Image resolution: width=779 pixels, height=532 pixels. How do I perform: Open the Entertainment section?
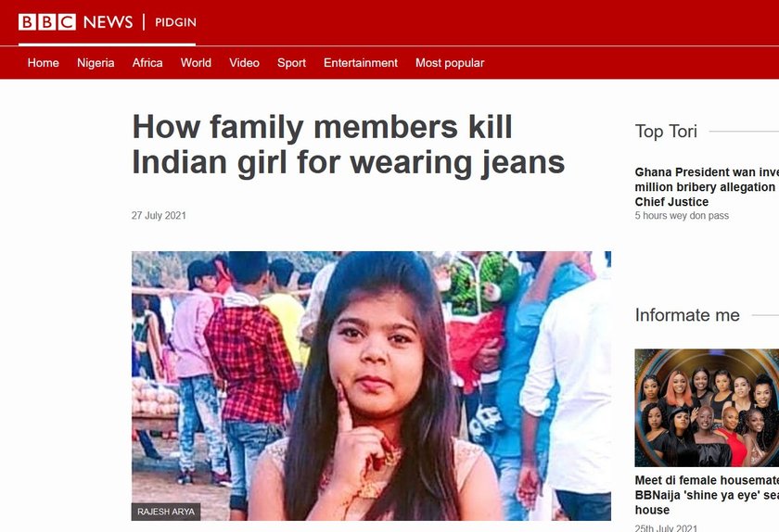tap(361, 63)
